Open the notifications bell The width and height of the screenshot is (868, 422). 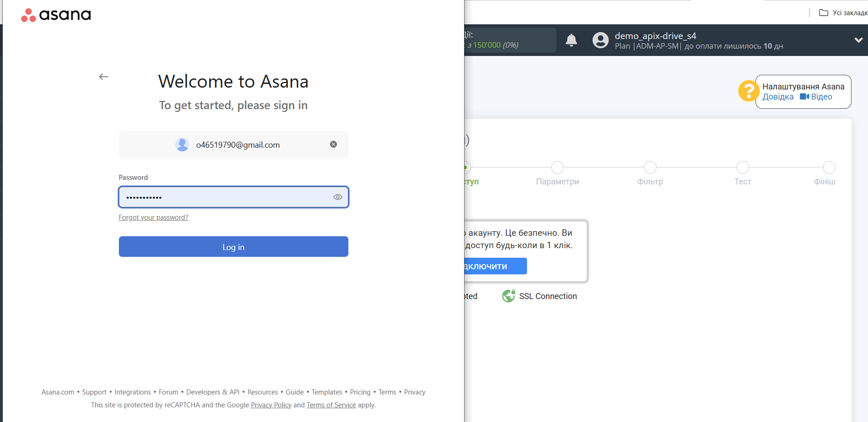click(x=571, y=40)
